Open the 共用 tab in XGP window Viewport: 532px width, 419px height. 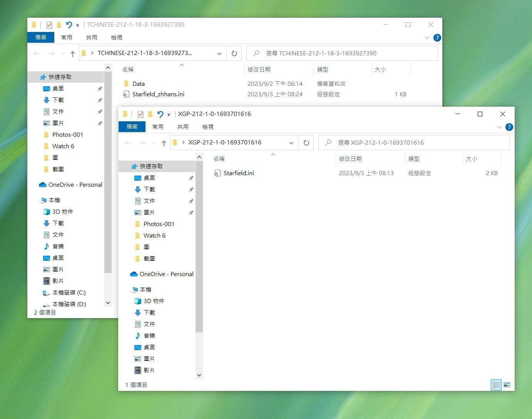[x=183, y=127]
